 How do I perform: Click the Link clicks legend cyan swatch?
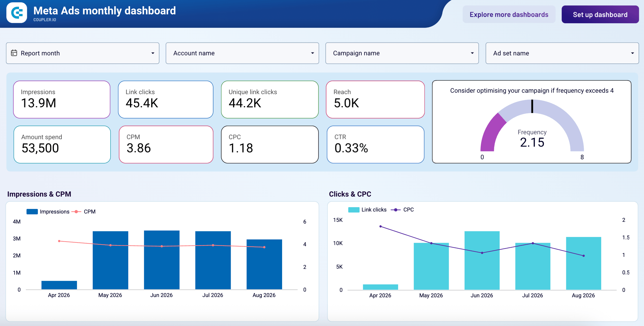click(x=354, y=210)
